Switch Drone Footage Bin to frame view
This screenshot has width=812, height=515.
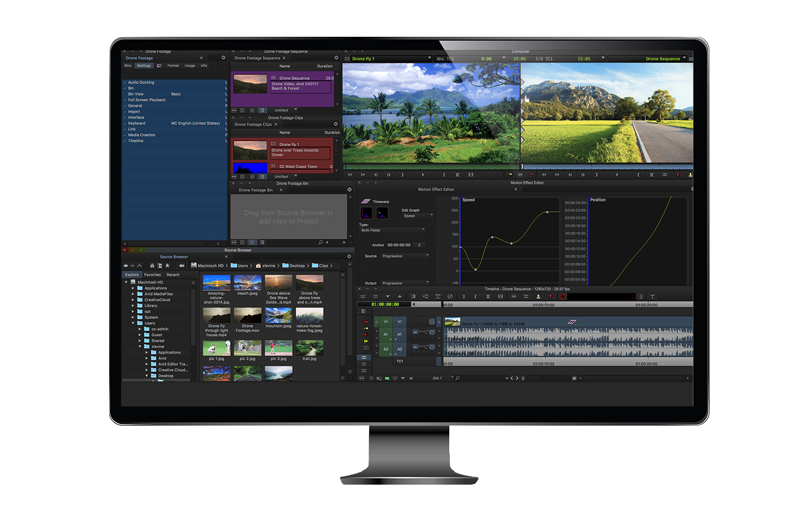coord(252,242)
